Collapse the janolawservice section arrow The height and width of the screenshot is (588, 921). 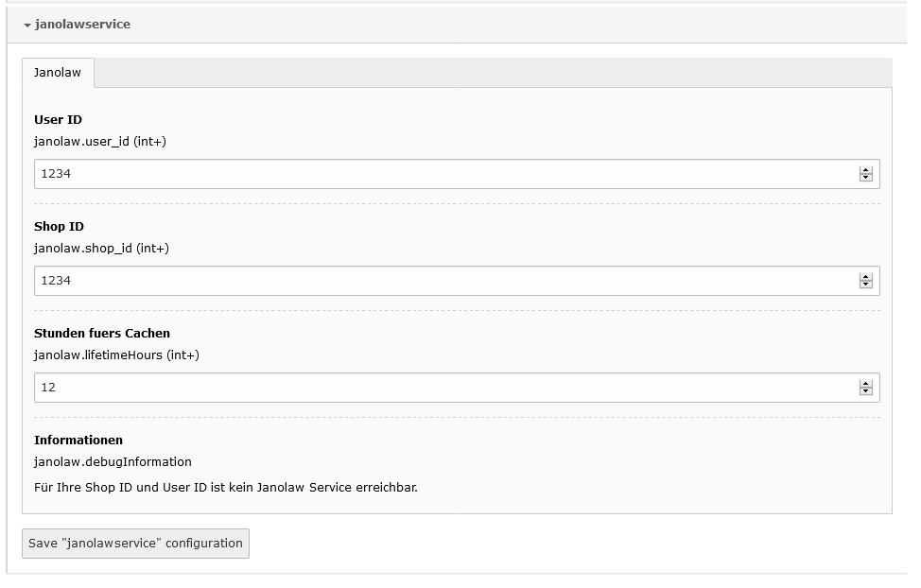pos(27,26)
